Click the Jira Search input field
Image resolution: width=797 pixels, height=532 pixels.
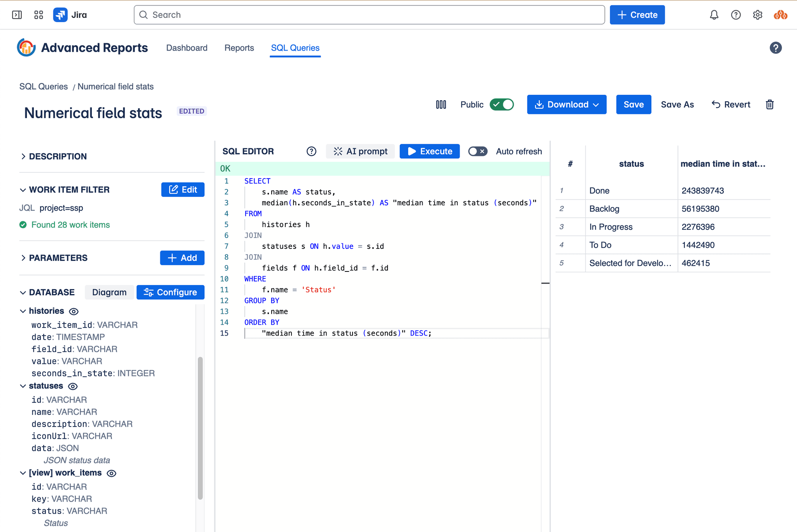pos(369,15)
